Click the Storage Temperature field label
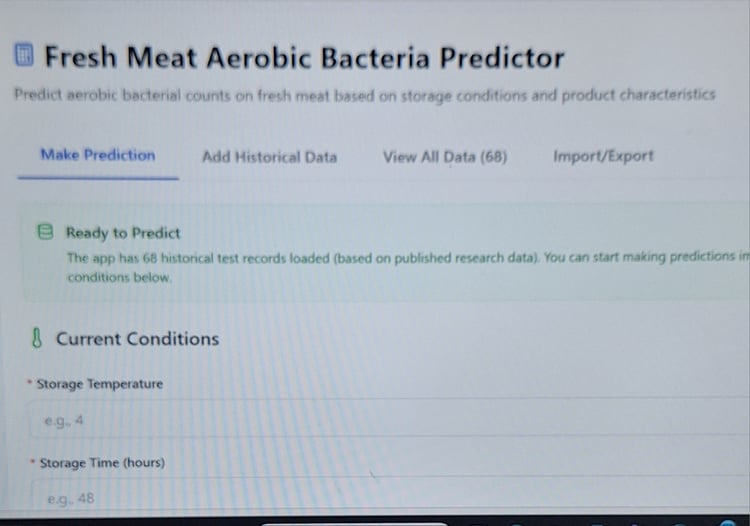This screenshot has height=526, width=750. [x=99, y=384]
